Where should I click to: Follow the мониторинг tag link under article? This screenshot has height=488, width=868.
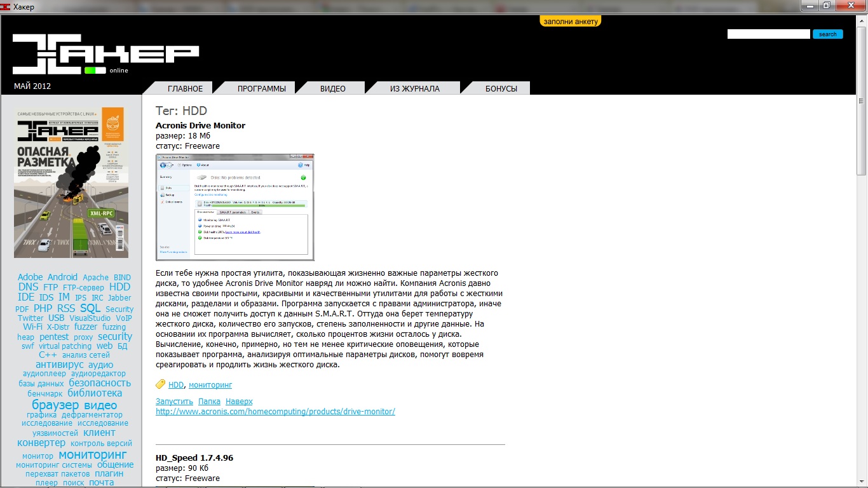pos(210,385)
